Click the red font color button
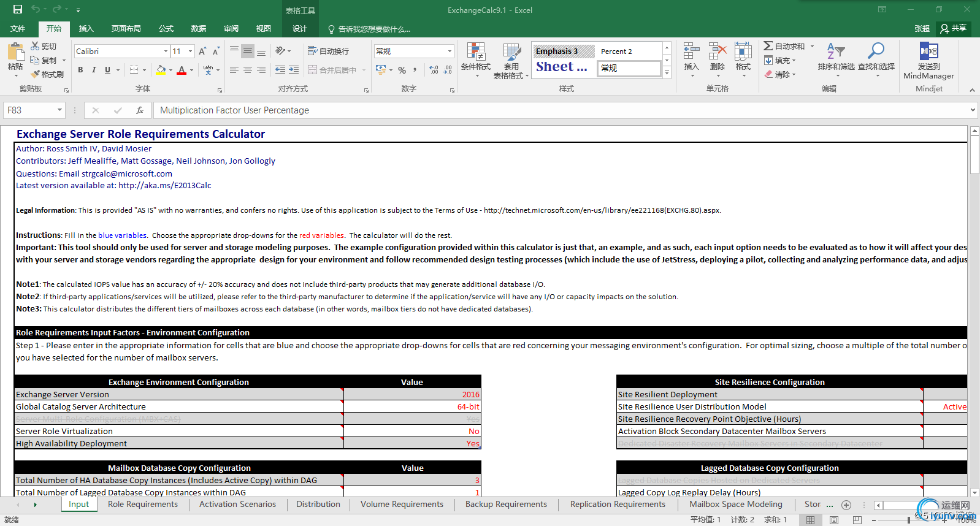Screen dimensions: 980x526 tap(182, 70)
